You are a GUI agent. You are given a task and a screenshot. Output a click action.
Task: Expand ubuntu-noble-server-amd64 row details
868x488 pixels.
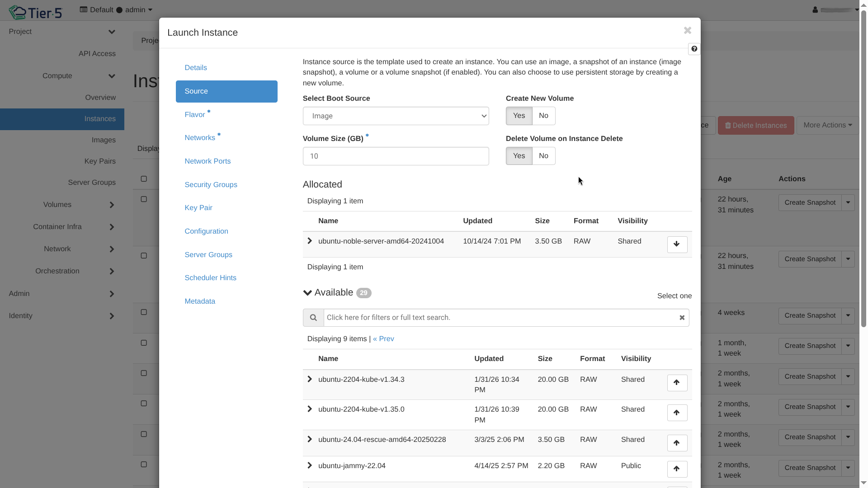(310, 241)
